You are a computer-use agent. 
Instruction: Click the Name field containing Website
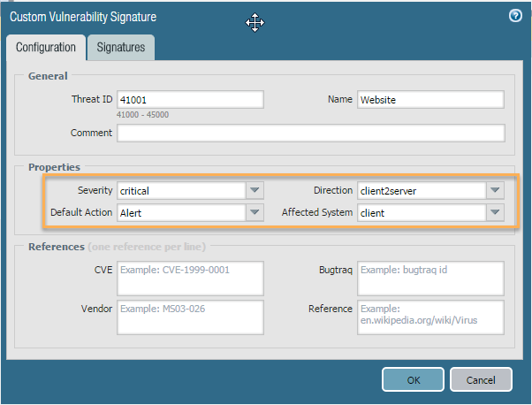pos(430,99)
